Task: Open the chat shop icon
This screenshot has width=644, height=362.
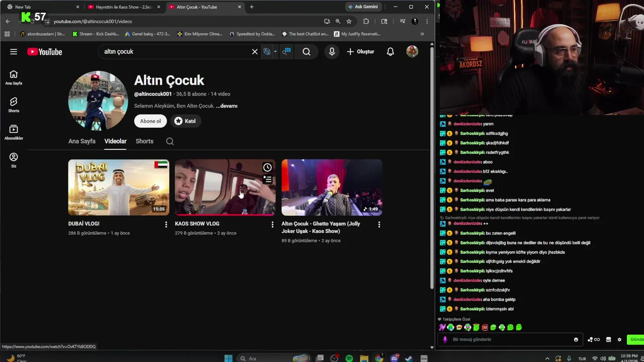Action: [x=608, y=339]
